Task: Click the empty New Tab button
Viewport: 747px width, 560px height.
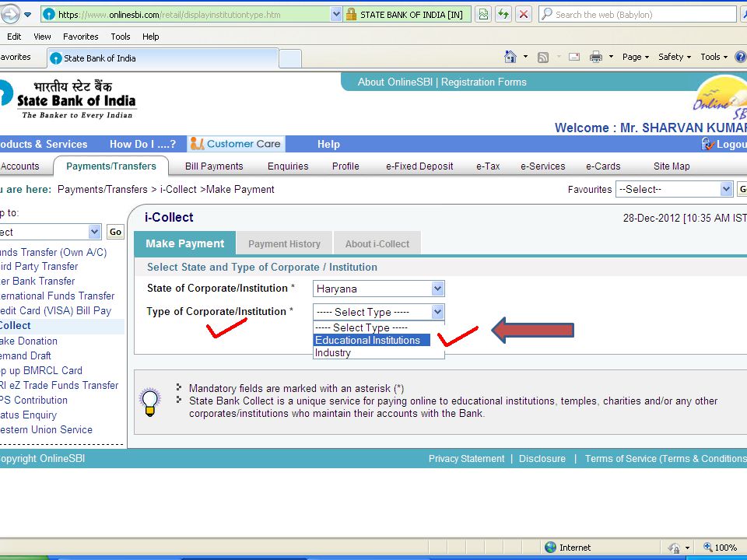Action: point(290,58)
